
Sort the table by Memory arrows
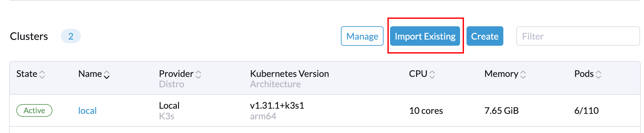click(x=523, y=75)
